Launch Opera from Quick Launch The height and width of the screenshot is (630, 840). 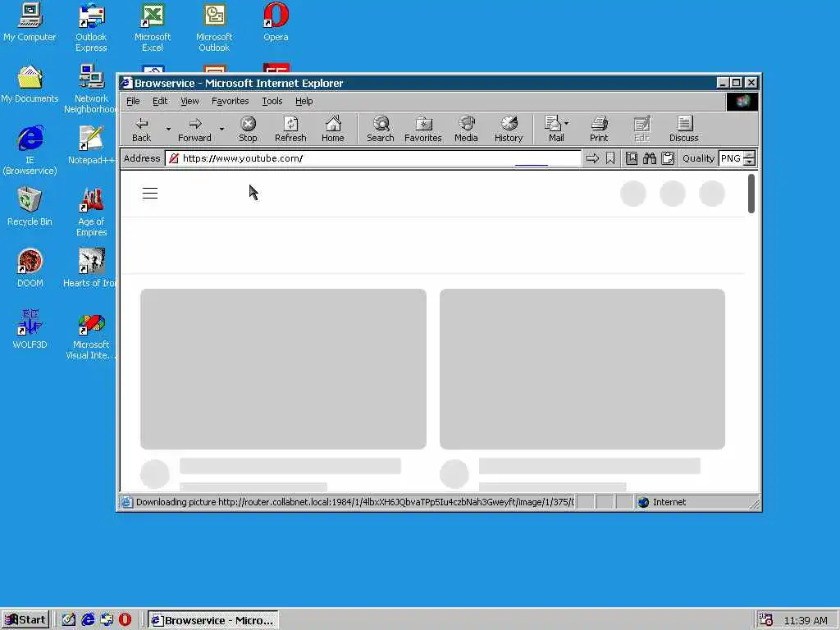coord(125,620)
